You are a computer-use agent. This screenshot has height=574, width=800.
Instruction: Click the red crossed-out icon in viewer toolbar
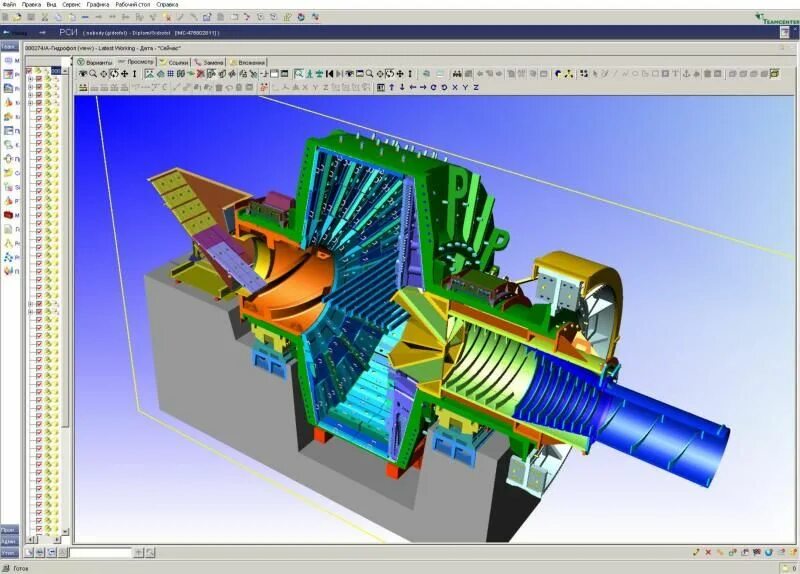point(201,74)
